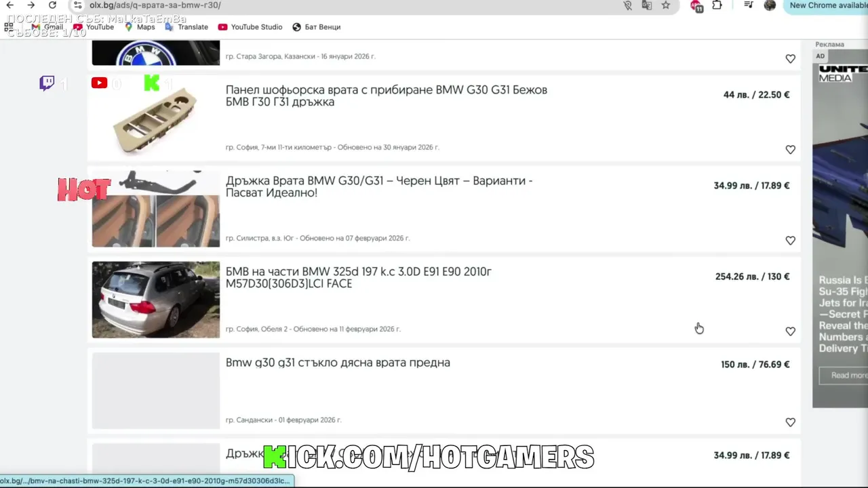Open the БМВ на части BMW 325d listing title
The height and width of the screenshot is (488, 868).
359,277
